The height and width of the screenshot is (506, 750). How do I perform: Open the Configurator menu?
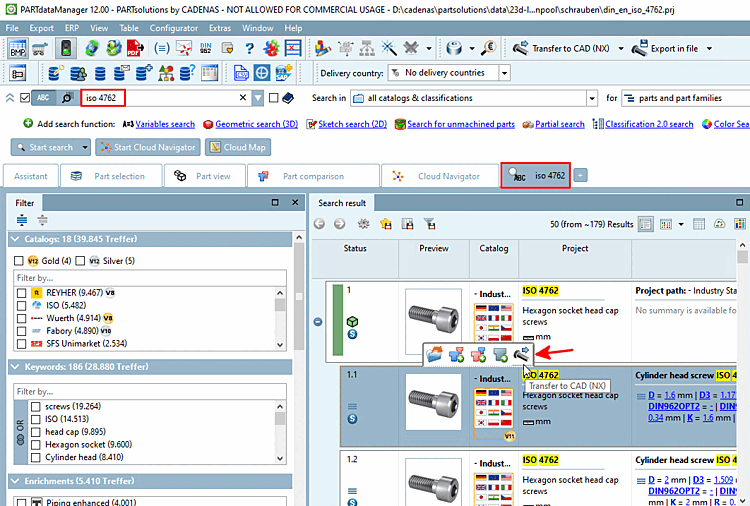coord(173,28)
